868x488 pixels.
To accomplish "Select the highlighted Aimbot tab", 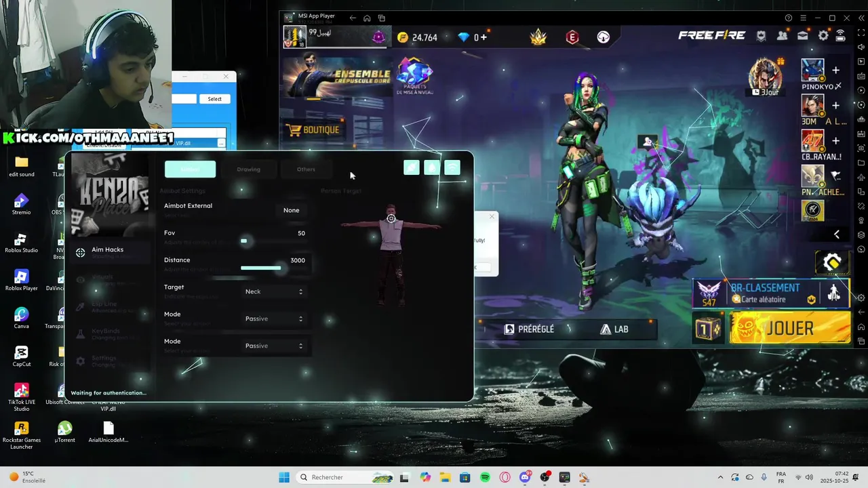I will pos(190,169).
